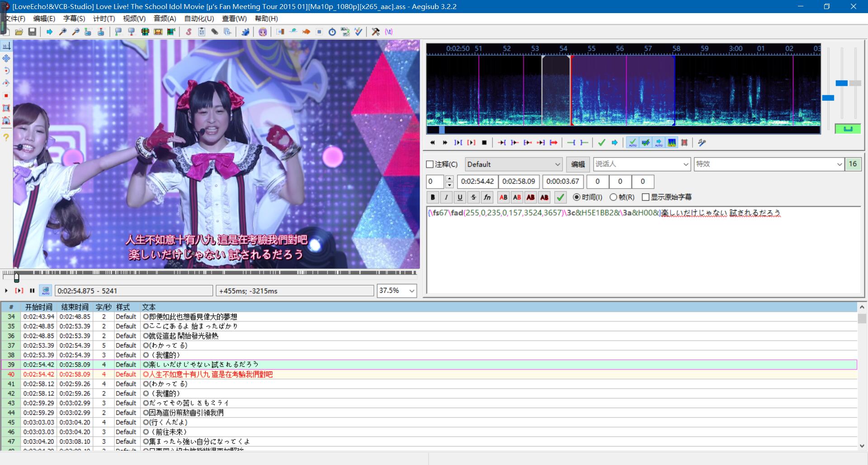Toggle auto next line on commit
Screen dimensions: 868x465
646,142
